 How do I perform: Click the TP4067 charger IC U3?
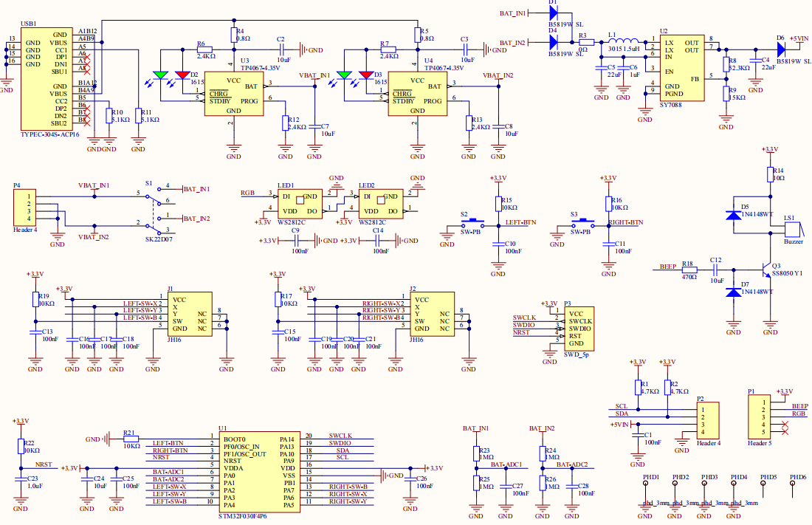(x=234, y=94)
